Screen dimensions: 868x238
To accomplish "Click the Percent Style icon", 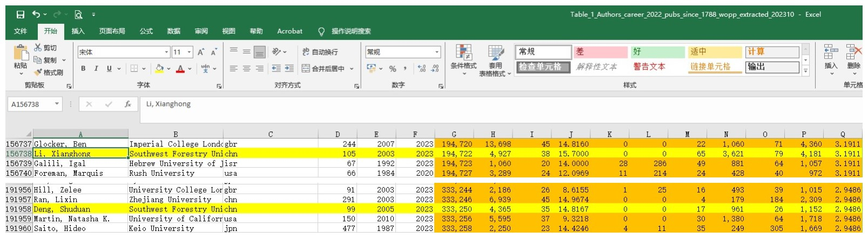I will 393,69.
